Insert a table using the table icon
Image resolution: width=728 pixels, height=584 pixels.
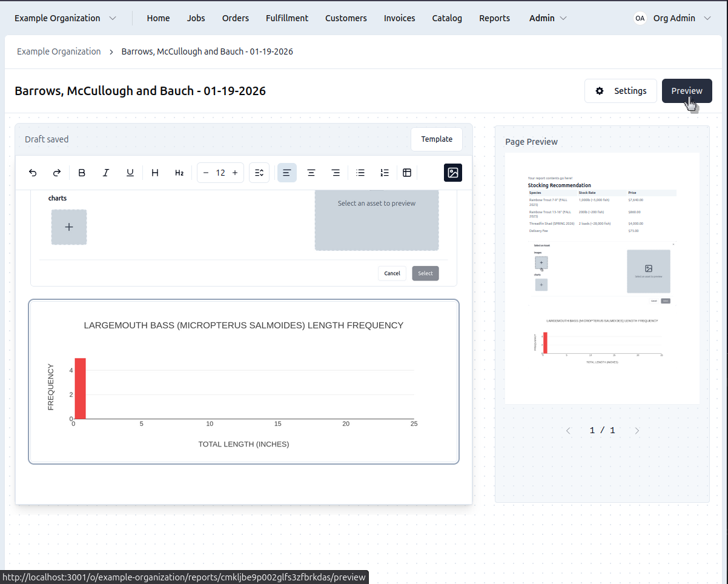point(407,173)
